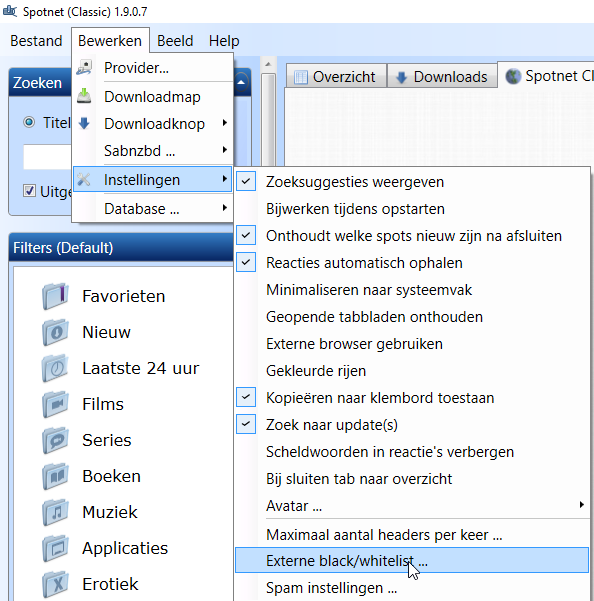Click the Downloads tab arrow icon
The height and width of the screenshot is (601, 594).
[x=401, y=77]
